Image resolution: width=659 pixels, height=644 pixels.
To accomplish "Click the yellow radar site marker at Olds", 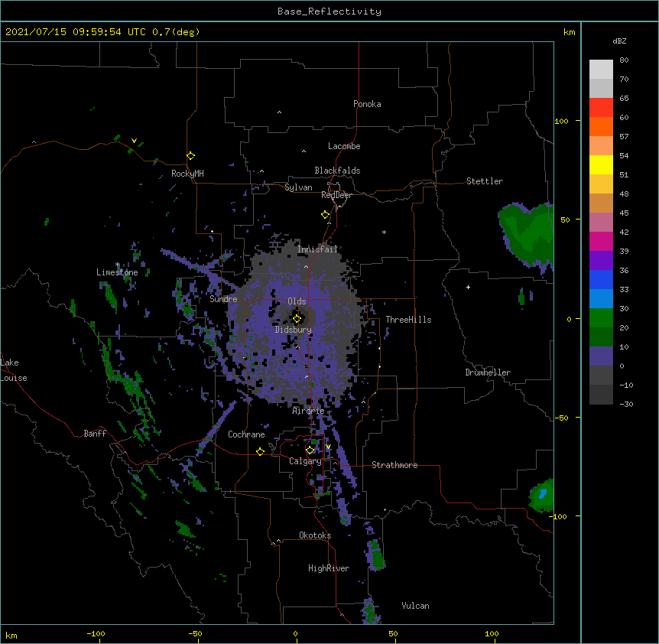I will [297, 319].
